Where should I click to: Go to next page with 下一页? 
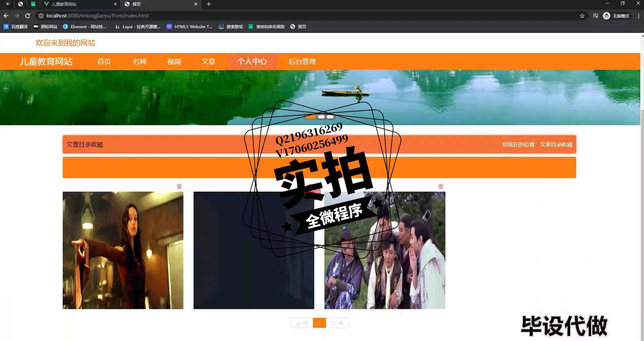click(337, 323)
